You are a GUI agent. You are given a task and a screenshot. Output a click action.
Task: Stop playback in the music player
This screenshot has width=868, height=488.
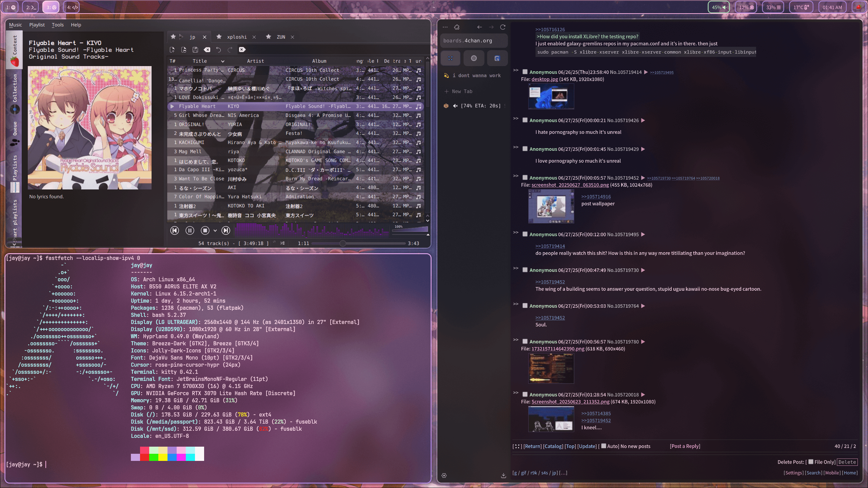[x=205, y=230]
